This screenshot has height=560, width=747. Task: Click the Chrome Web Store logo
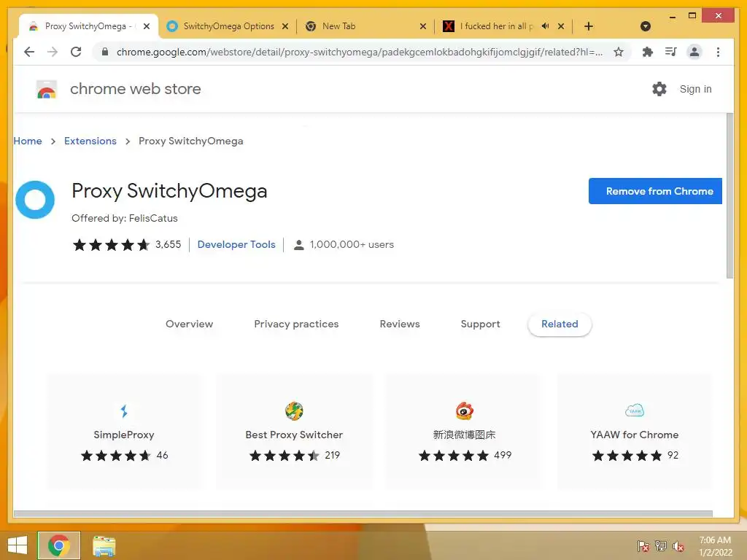point(47,89)
